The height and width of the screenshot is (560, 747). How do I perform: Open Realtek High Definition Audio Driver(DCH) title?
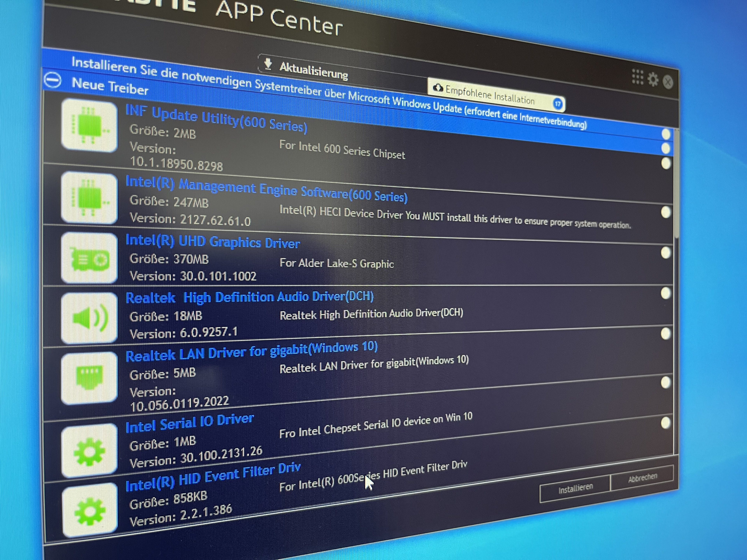click(250, 297)
